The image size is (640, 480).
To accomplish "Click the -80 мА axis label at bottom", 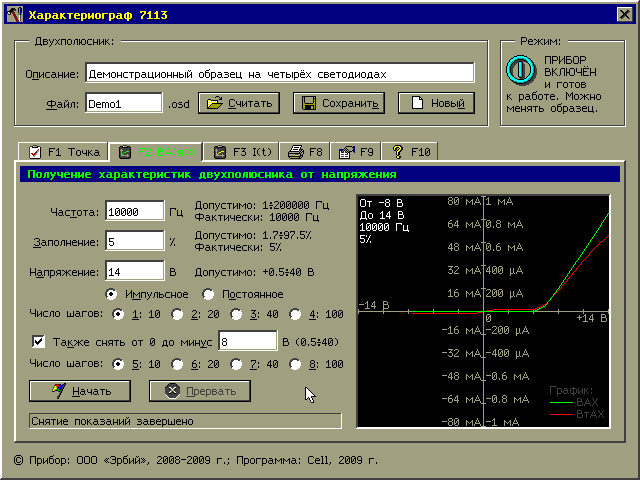I will (x=461, y=422).
